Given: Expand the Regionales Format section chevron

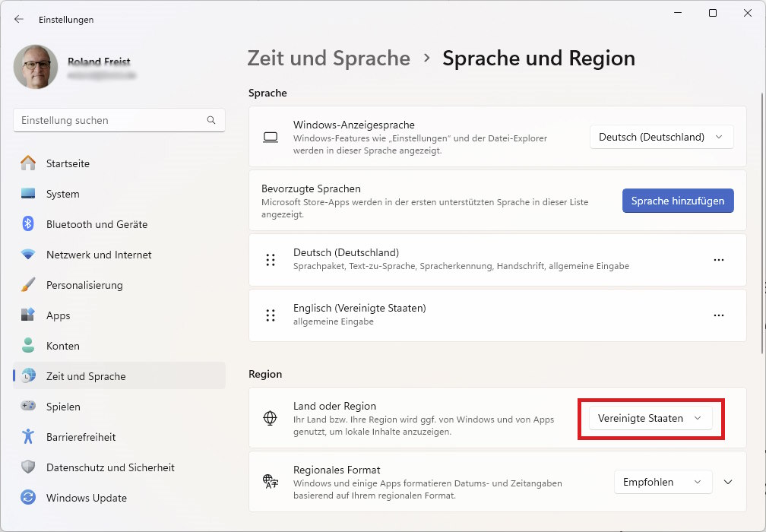Looking at the screenshot, I should 728,482.
